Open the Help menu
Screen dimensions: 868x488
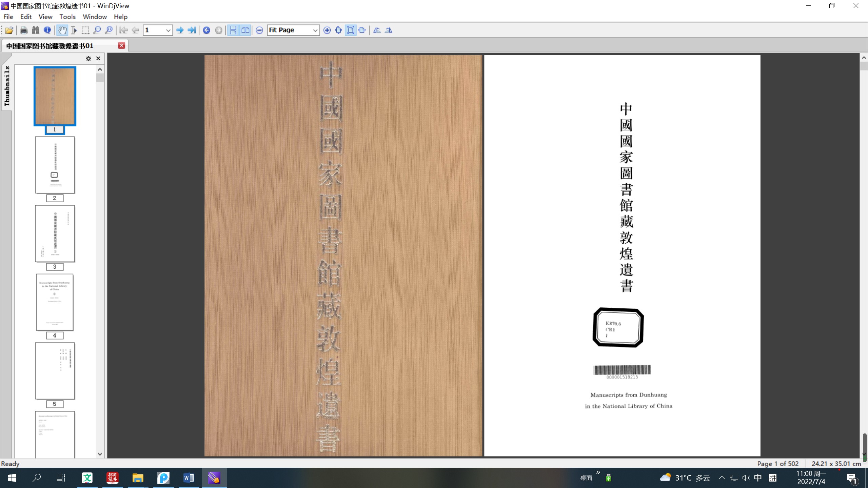pyautogui.click(x=120, y=17)
